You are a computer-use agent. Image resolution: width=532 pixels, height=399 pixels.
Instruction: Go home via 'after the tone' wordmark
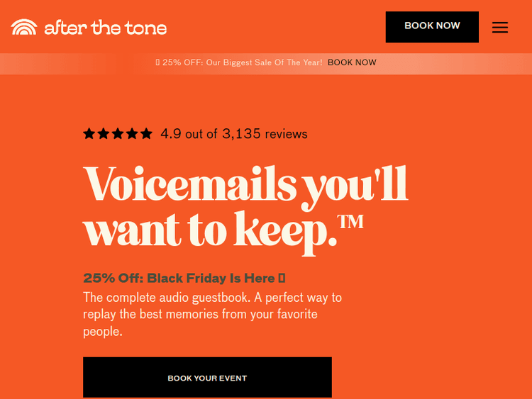pyautogui.click(x=106, y=28)
